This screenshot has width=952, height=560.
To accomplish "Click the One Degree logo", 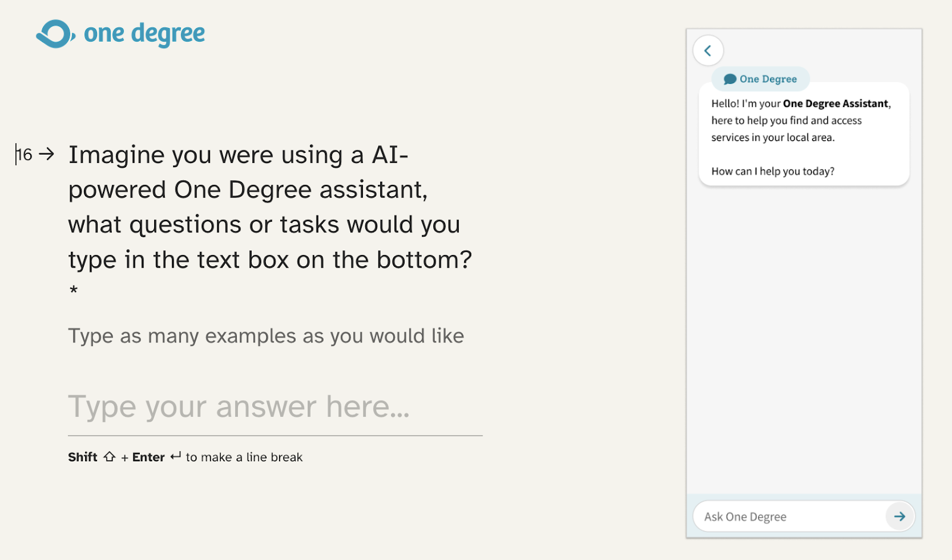I will click(x=121, y=34).
